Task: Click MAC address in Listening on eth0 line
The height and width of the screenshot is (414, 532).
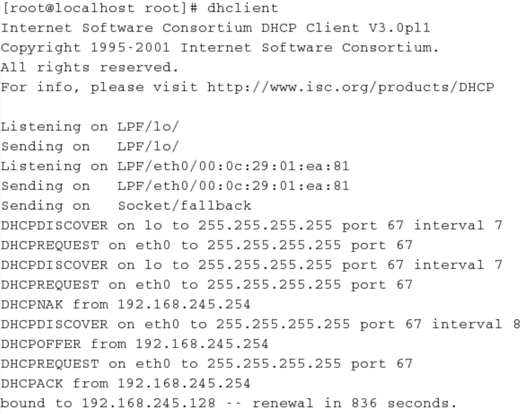Action: (x=274, y=166)
